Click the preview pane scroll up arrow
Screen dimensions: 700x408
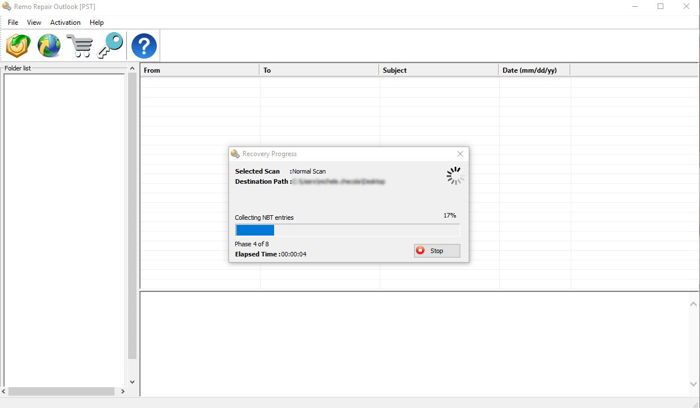pos(693,304)
